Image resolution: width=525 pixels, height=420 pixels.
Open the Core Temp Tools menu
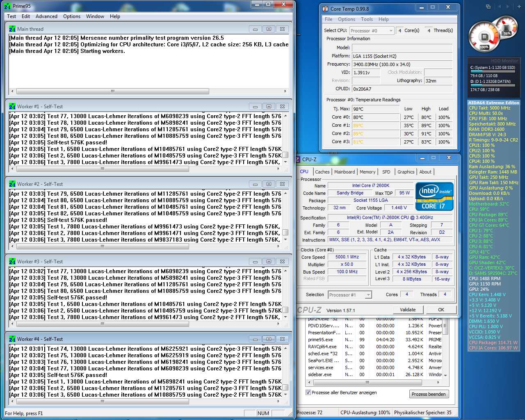click(367, 19)
